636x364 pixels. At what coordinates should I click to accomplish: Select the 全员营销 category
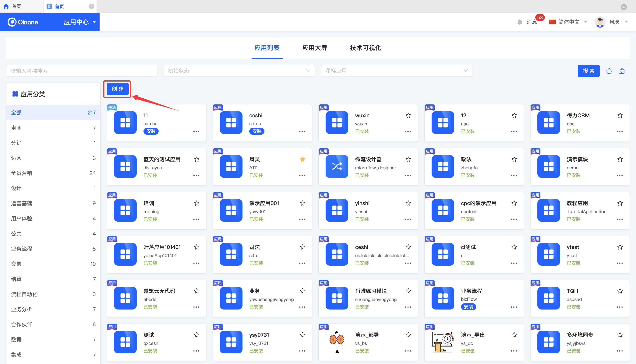coord(53,173)
